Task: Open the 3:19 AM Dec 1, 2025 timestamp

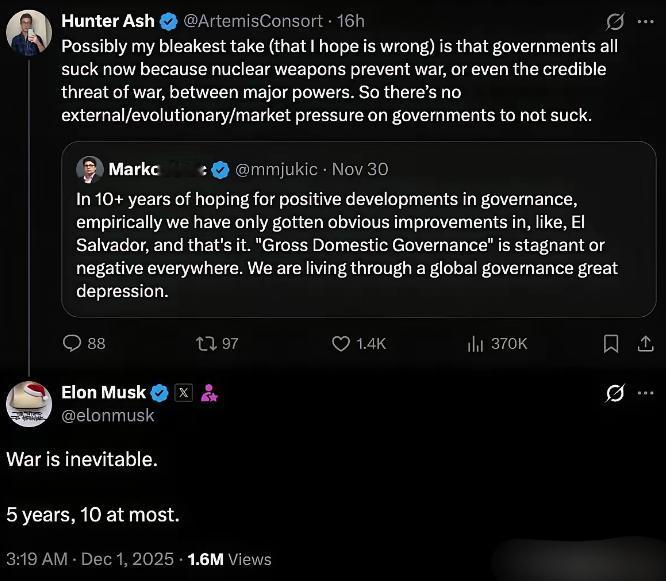Action: tap(89, 559)
